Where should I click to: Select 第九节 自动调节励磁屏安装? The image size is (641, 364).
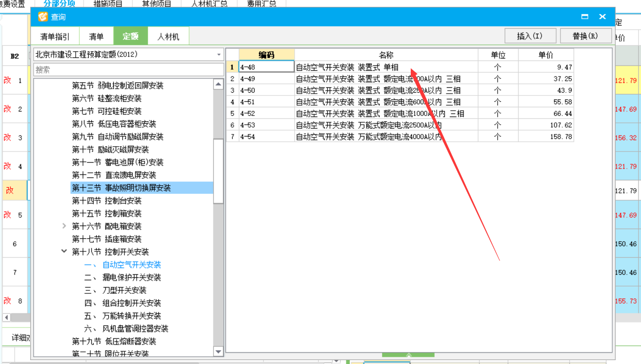(x=118, y=136)
